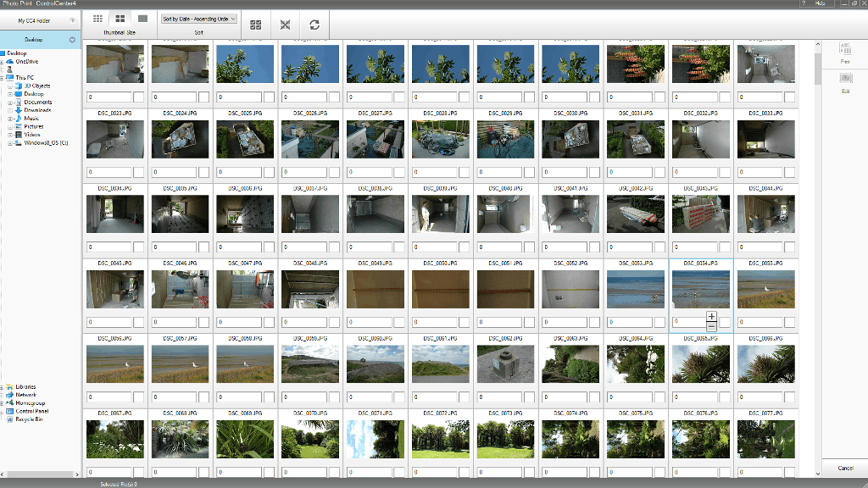Select the Desktop subfolder under This PC
The height and width of the screenshot is (488, 868).
pyautogui.click(x=34, y=94)
